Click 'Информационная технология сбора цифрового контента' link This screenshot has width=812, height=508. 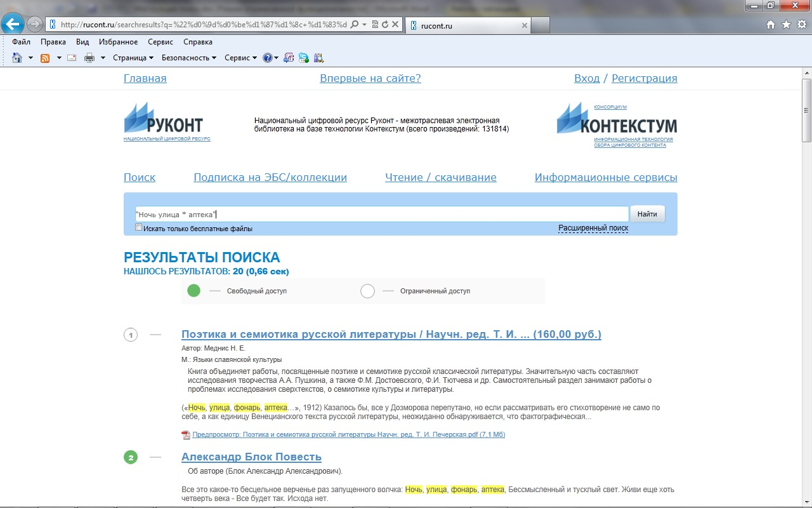point(633,142)
